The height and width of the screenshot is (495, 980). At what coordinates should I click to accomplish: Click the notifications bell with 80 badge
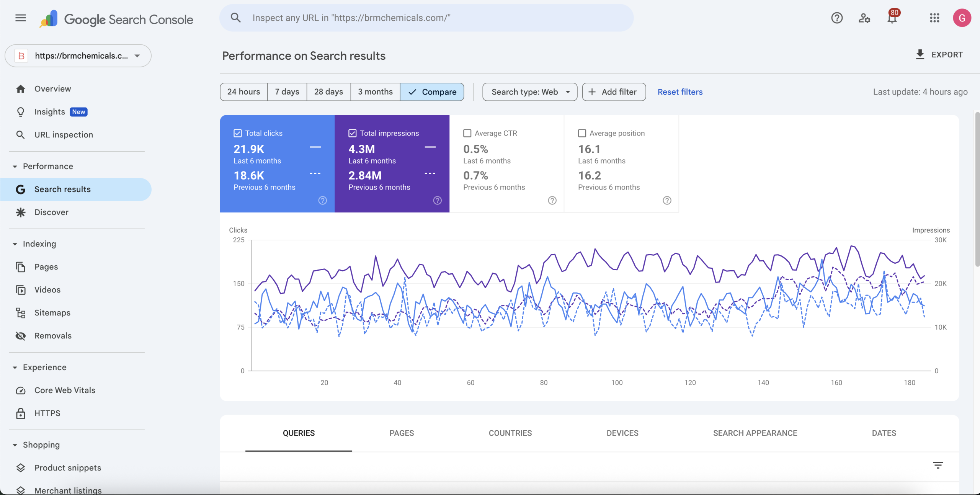(x=892, y=18)
